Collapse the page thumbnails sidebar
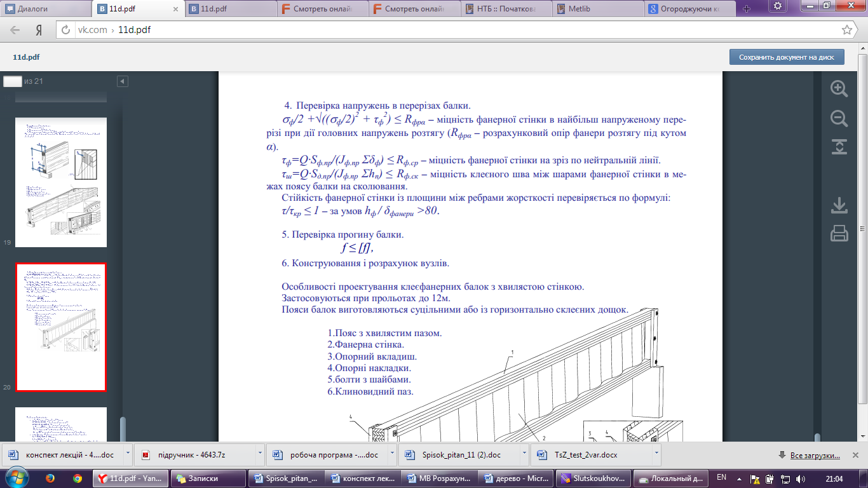The image size is (868, 488). [123, 81]
